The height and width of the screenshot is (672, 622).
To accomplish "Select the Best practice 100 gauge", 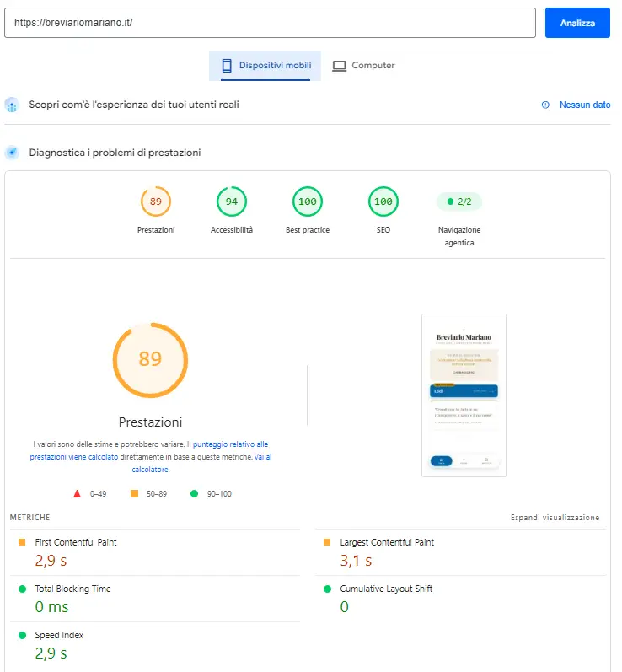I will (x=308, y=202).
